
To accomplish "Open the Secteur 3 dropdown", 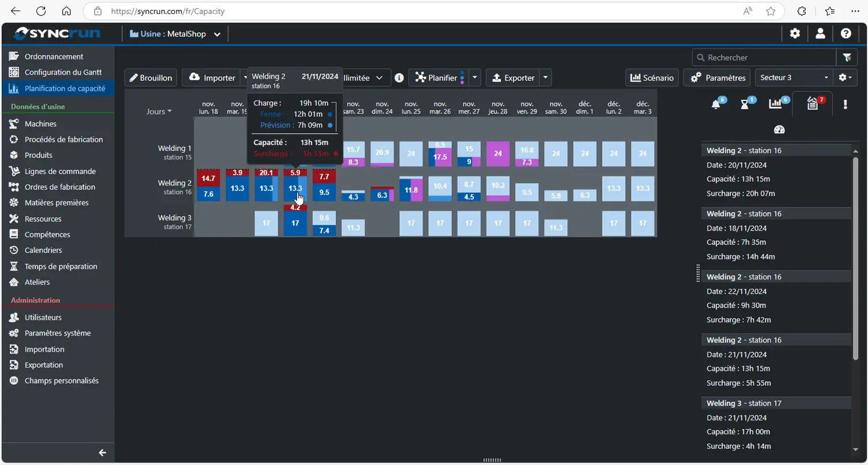I will point(794,77).
